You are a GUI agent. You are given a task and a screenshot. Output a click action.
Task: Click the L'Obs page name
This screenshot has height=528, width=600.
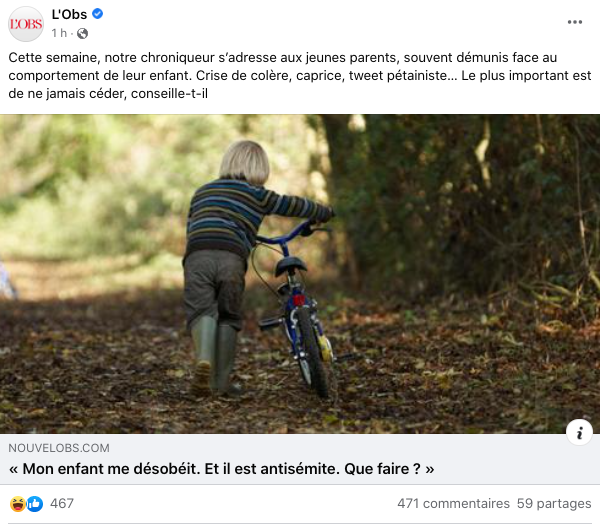[x=69, y=14]
